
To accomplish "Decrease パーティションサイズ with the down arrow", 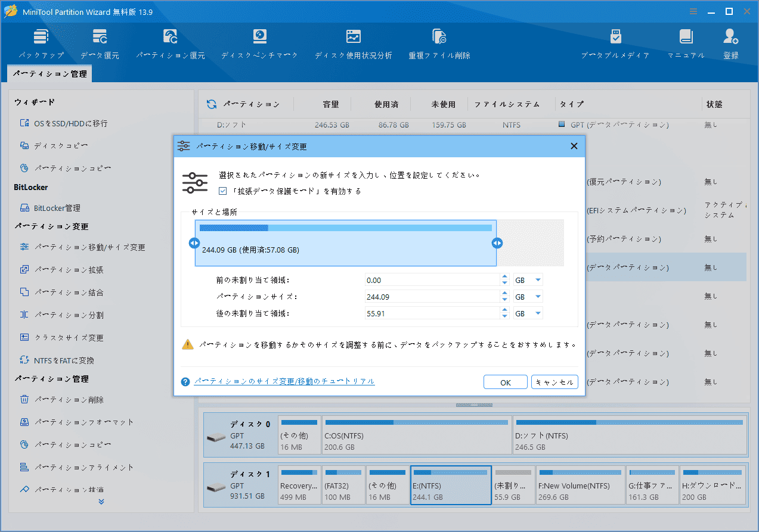I will click(505, 300).
